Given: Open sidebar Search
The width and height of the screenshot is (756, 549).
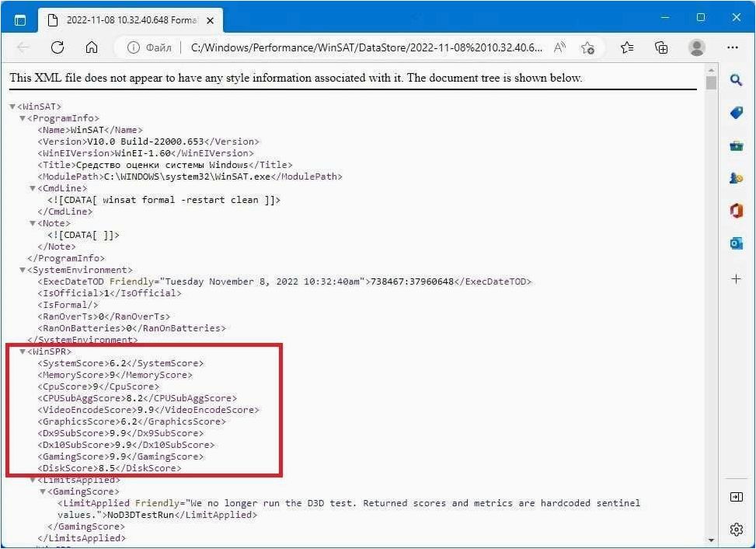Looking at the screenshot, I should coord(736,80).
